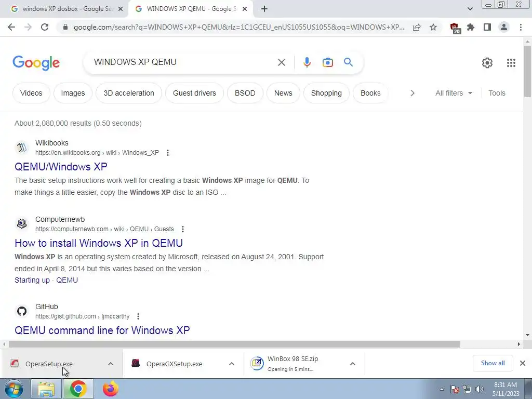The image size is (532, 399).
Task: Switch to windows XP dosbox tab
Action: coord(63,9)
